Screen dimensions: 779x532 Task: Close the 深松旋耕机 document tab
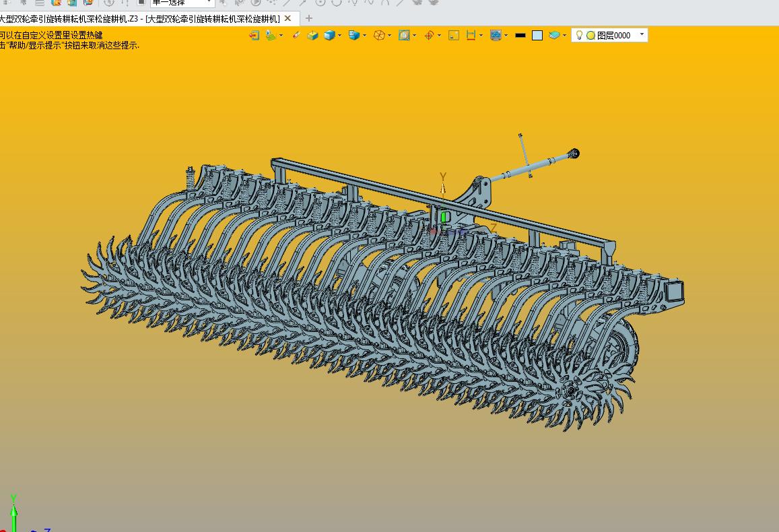(x=287, y=18)
